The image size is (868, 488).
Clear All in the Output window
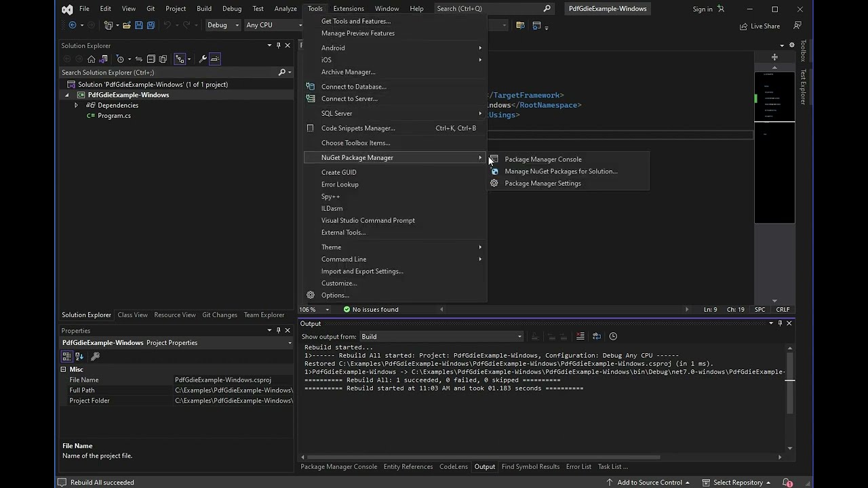(x=580, y=336)
